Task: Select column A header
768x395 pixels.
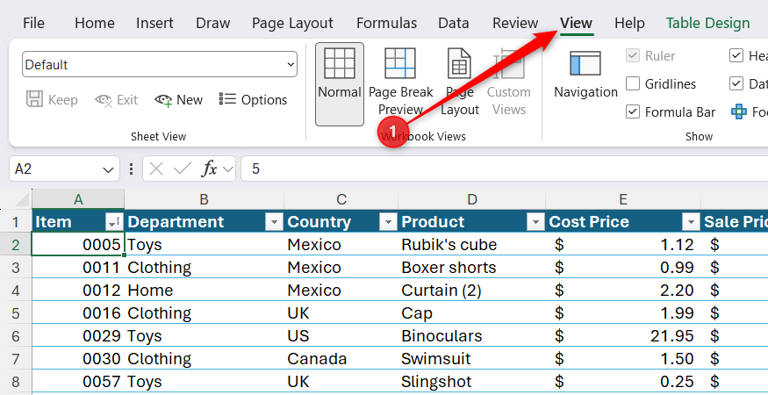Action: coord(78,199)
